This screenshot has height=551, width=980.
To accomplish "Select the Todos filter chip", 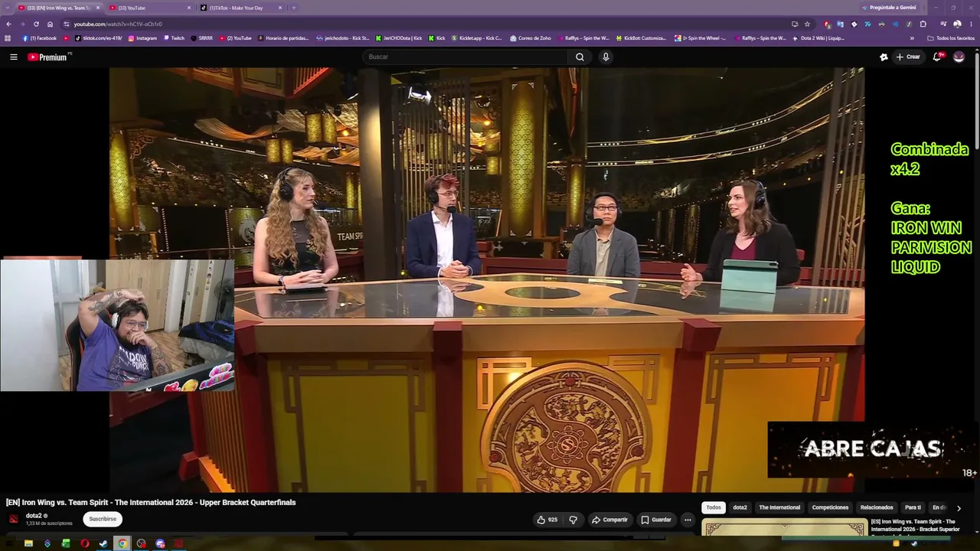I will [x=714, y=507].
